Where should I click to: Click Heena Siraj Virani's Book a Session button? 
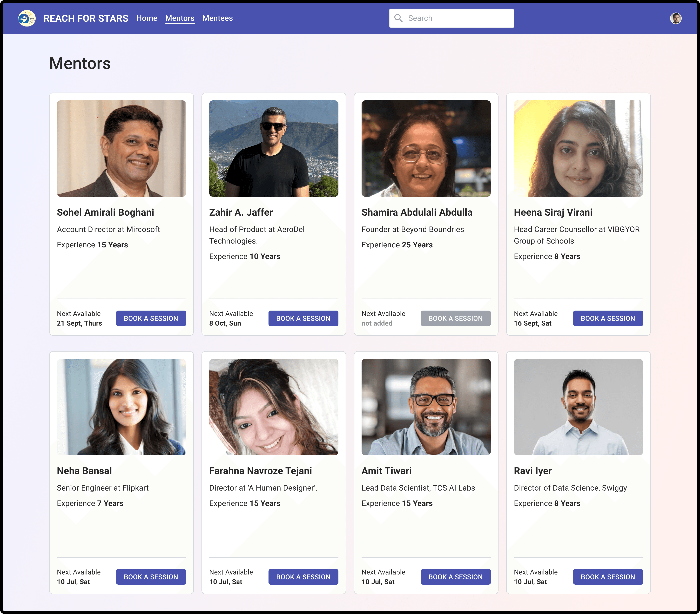pos(608,318)
